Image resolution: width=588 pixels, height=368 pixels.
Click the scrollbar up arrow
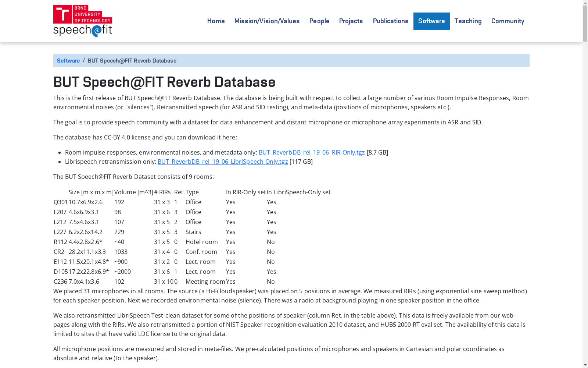[x=585, y=3]
